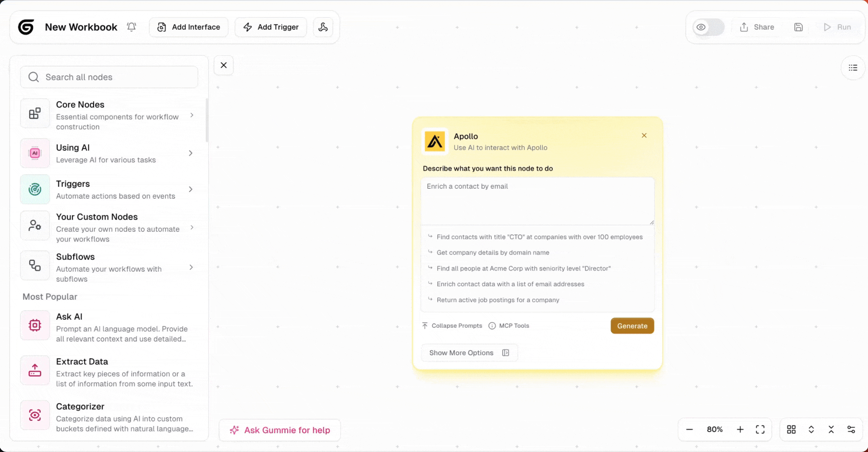Click the Apollo logo icon

(x=435, y=141)
